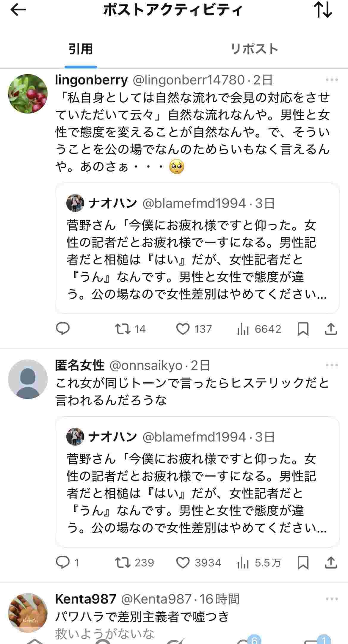Open the sort order arrows icon

click(323, 10)
